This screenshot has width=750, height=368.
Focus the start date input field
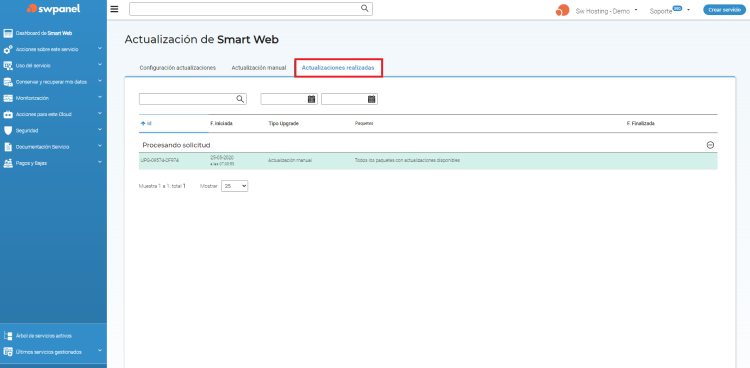(289, 99)
